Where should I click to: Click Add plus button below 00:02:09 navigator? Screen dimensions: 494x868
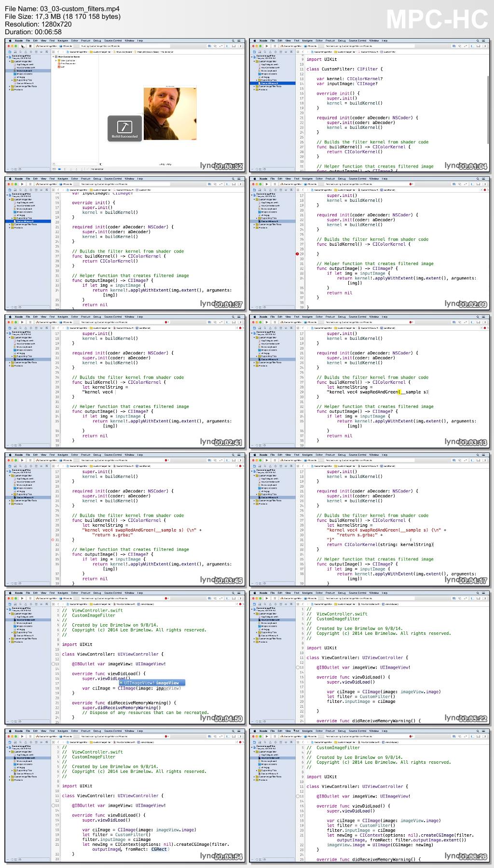tap(252, 308)
